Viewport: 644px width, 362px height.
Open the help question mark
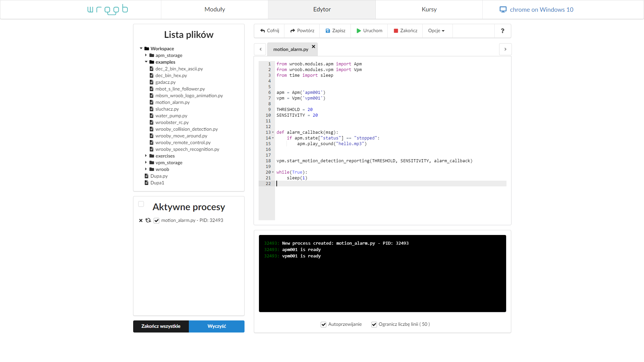coord(502,31)
